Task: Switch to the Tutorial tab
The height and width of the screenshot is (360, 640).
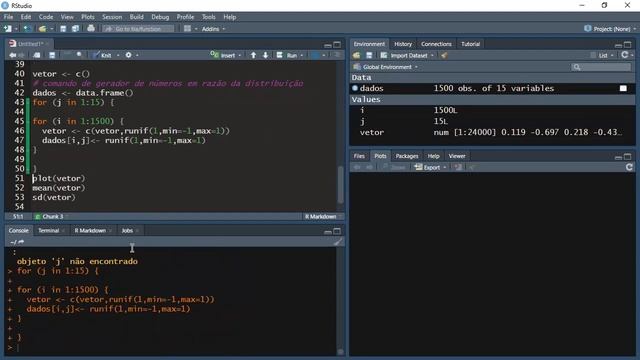Action: click(x=470, y=44)
